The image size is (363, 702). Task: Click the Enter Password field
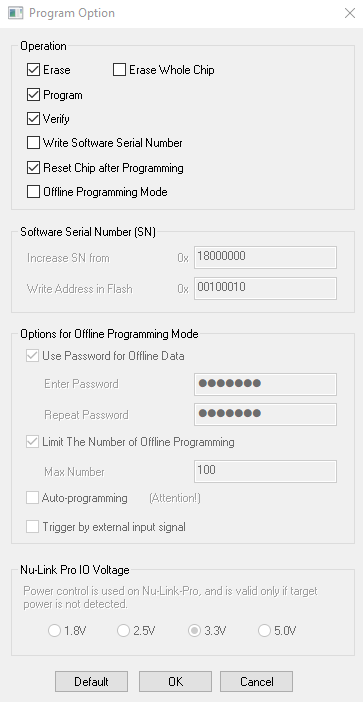[x=265, y=384]
